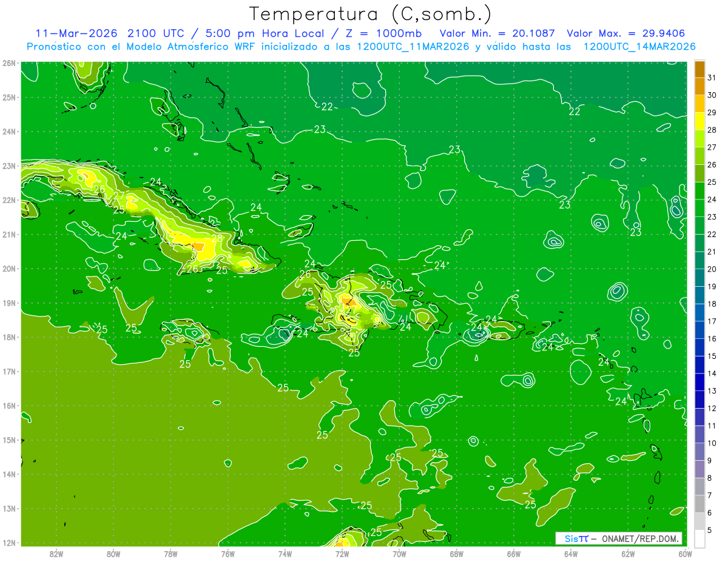Click the '28' contour label over eastern Cuba
This screenshot has height=562, width=728.
tap(217, 239)
